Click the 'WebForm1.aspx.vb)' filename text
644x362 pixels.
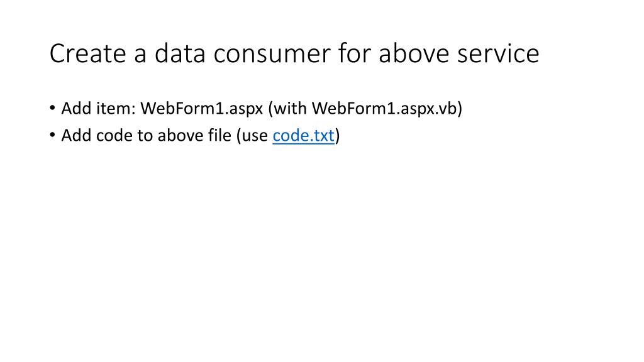(387, 109)
